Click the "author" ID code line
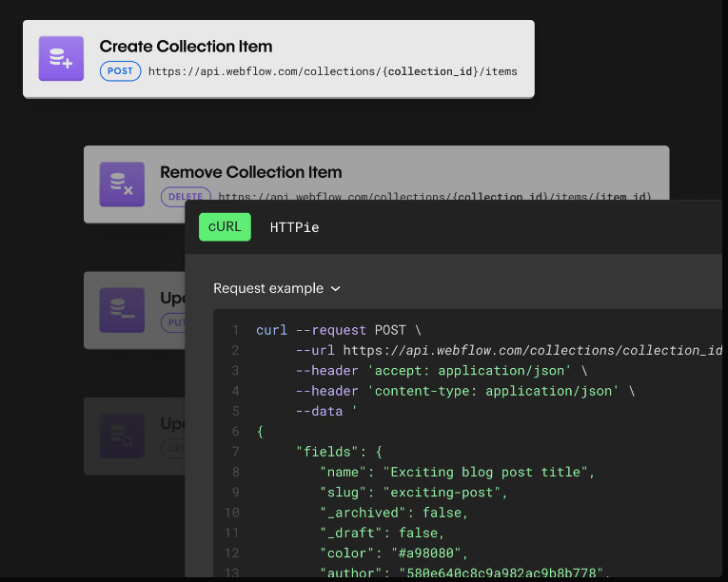Screen dimensions: 728x582 pos(464,572)
